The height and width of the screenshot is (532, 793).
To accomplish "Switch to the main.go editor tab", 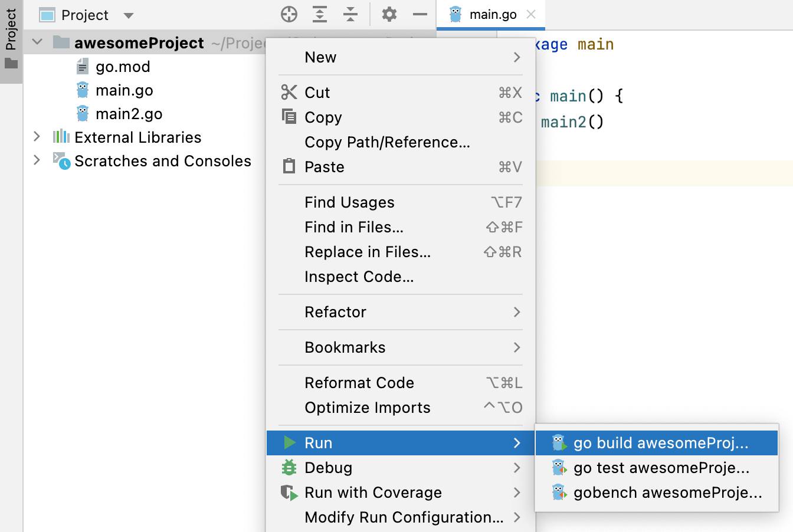I will 492,15.
